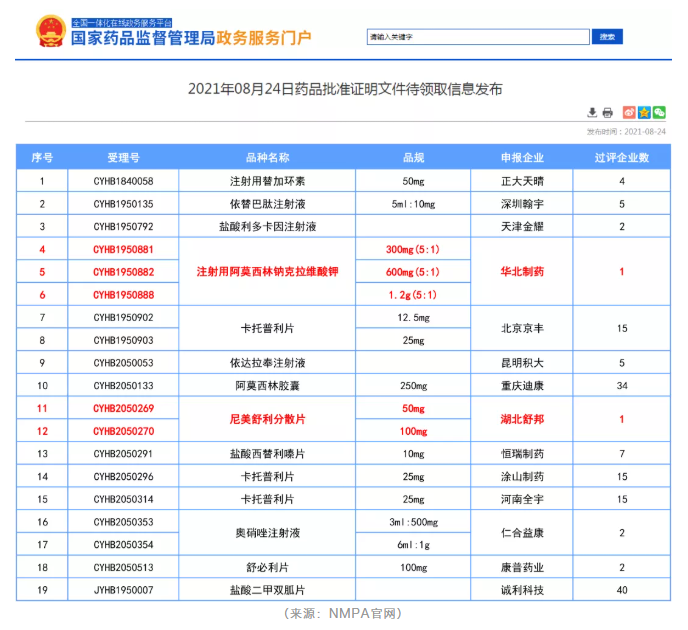688x630 pixels.
Task: Select the cell 仁合益康
Action: 522,533
